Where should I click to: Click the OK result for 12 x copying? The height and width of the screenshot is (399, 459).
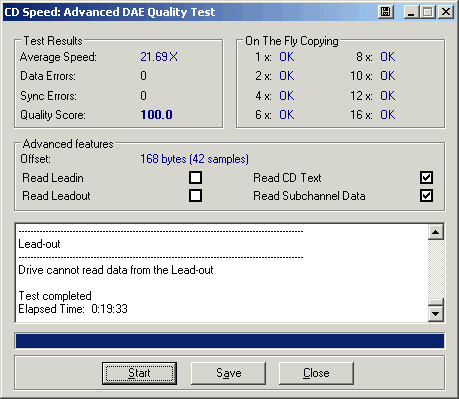click(x=388, y=96)
